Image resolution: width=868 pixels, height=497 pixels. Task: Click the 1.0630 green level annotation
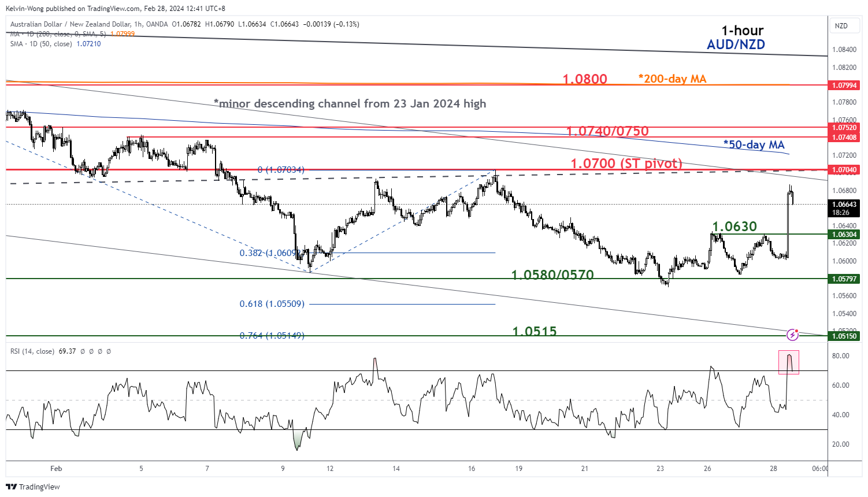(734, 227)
